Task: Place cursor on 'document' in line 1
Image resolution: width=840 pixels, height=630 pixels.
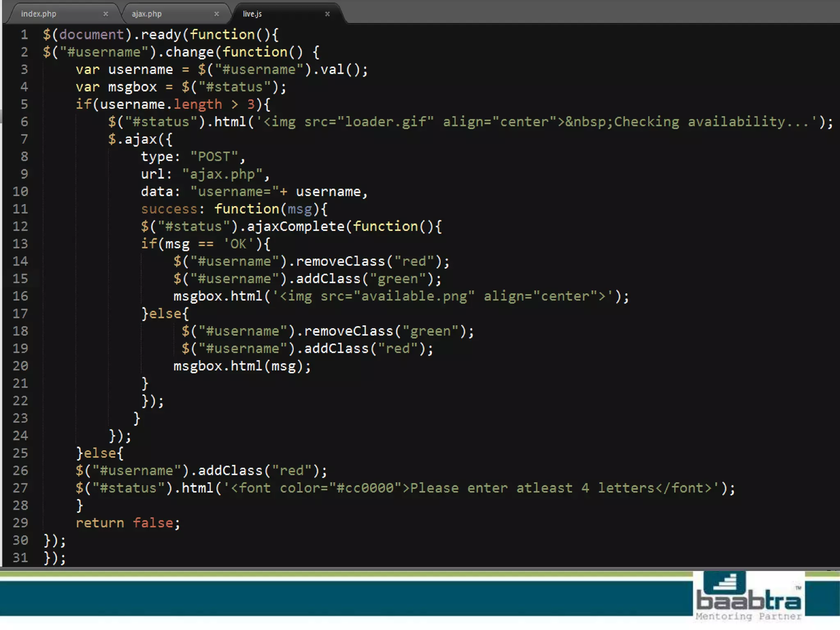Action: pyautogui.click(x=91, y=35)
